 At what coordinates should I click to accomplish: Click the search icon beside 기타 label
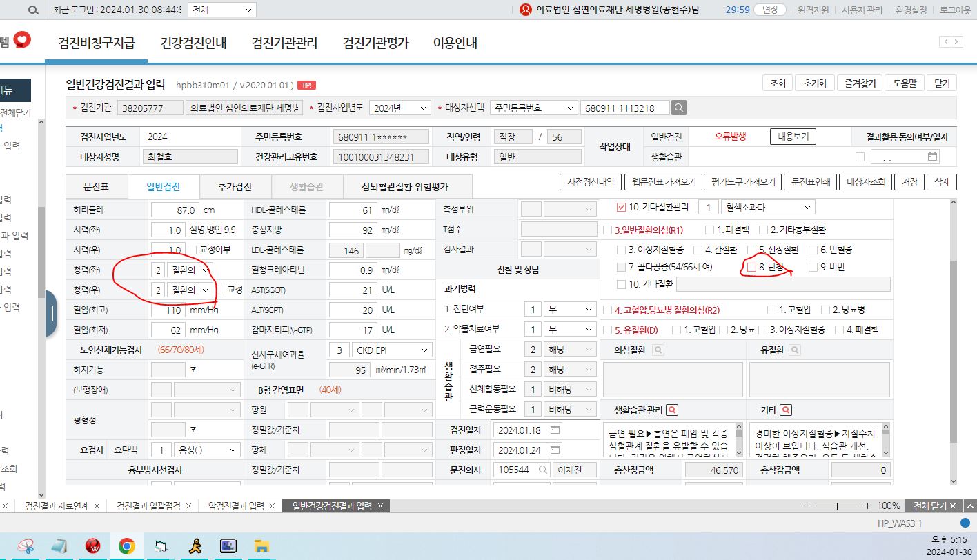pyautogui.click(x=786, y=410)
